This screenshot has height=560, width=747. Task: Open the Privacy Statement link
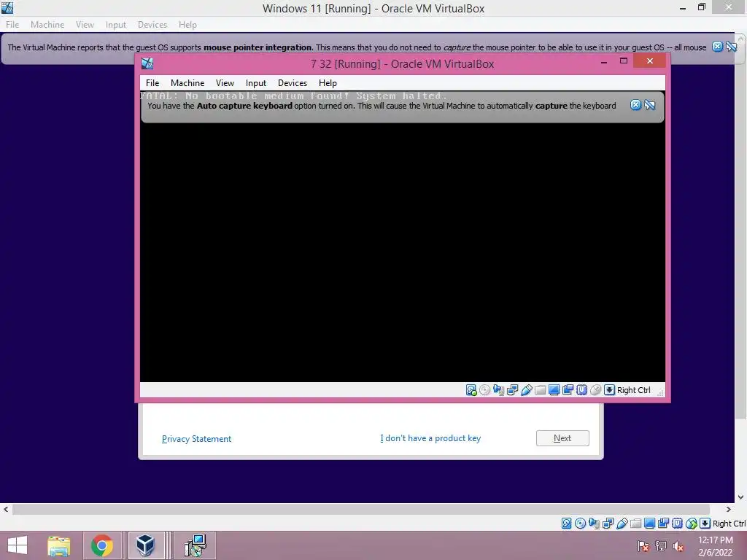(196, 438)
